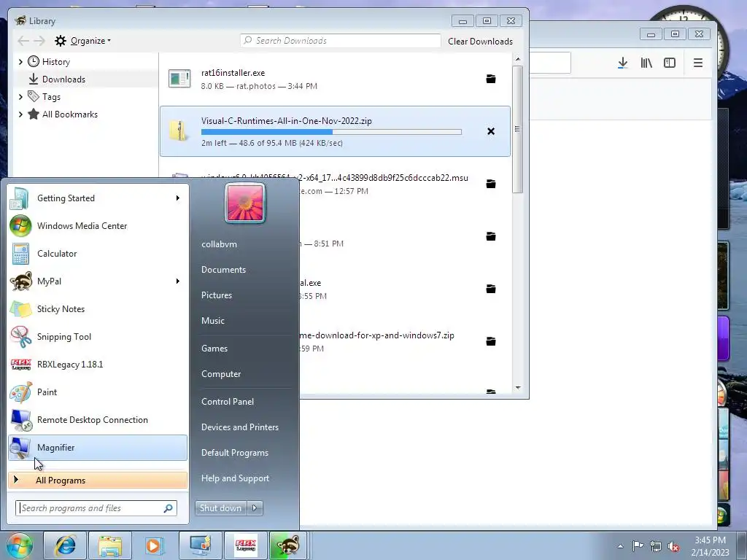Image resolution: width=747 pixels, height=560 pixels.
Task: Open the Games link in start menu
Action: click(x=214, y=348)
